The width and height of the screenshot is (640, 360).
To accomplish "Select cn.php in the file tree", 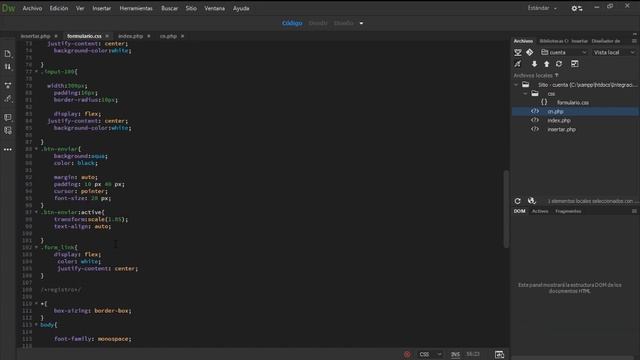I will [x=556, y=111].
